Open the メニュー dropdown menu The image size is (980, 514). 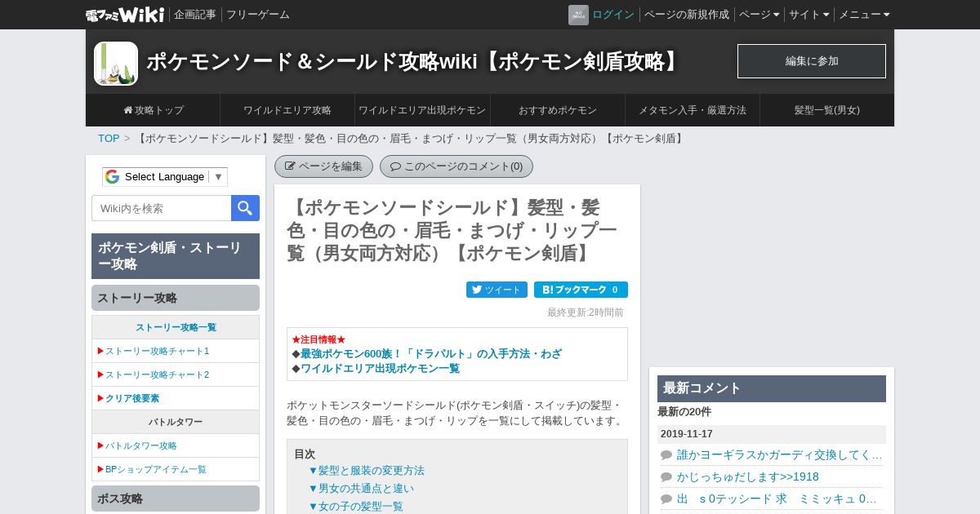pyautogui.click(x=864, y=15)
